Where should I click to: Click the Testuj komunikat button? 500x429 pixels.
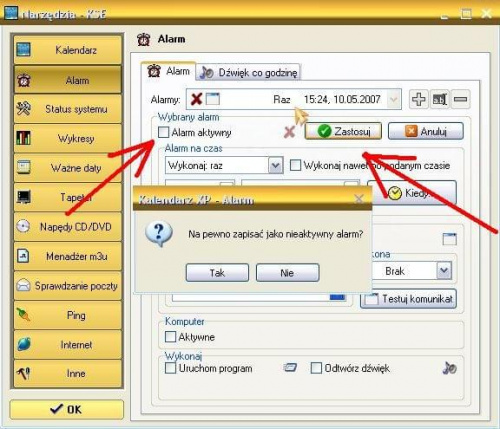pyautogui.click(x=408, y=299)
